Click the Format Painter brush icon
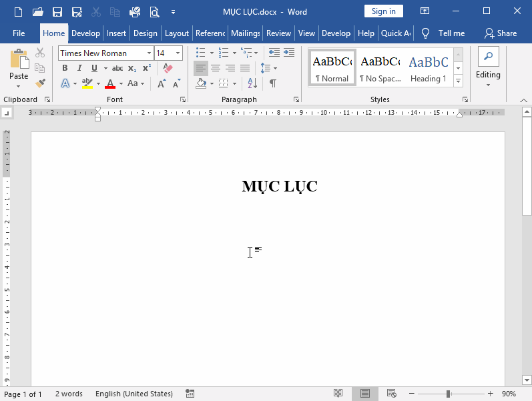 pos(40,83)
